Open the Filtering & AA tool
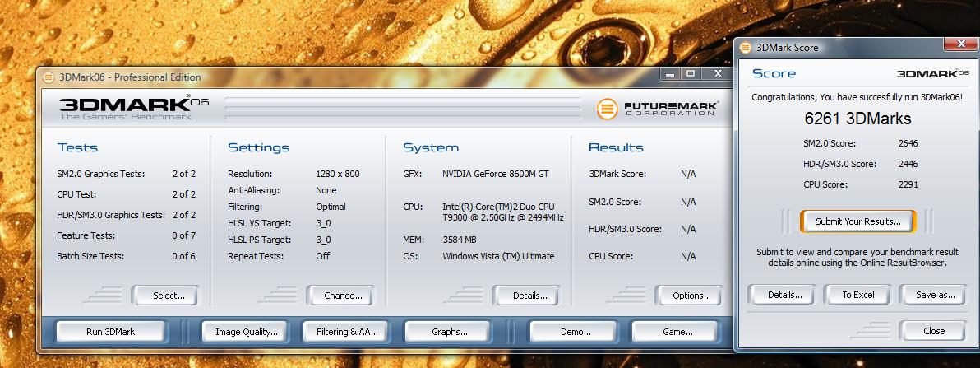980x368 pixels. (347, 332)
